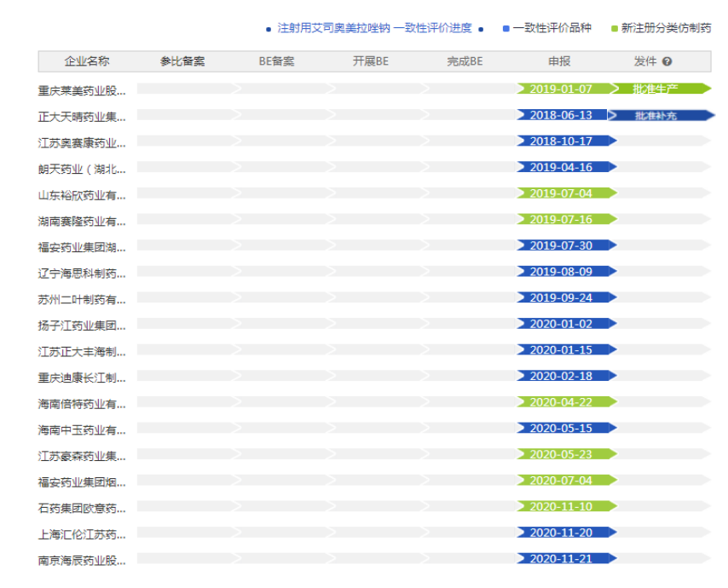Click the blue 2018-06-13 申报 bar
This screenshot has height=588, width=728.
click(562, 115)
